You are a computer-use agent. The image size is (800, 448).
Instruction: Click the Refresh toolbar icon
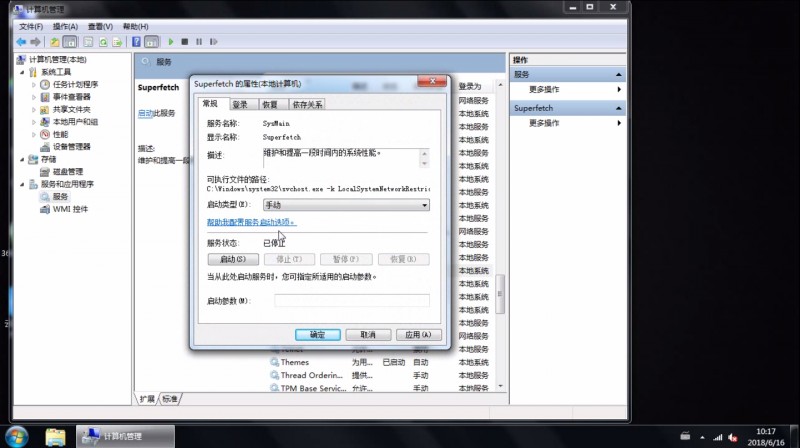click(103, 42)
